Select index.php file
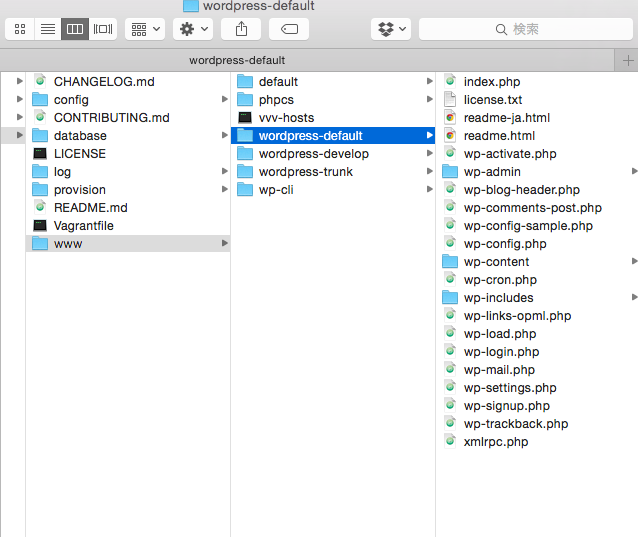Screen dimensions: 638x537 [537, 82]
